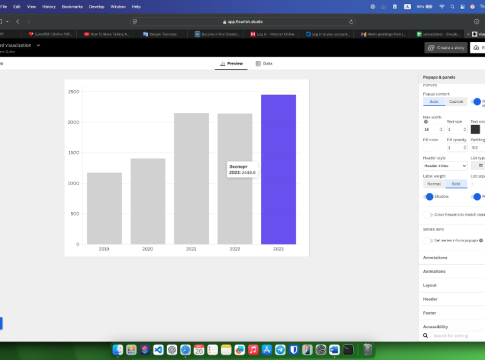Pick the dark Text color swatch
The height and width of the screenshot is (360, 485).
[475, 129]
